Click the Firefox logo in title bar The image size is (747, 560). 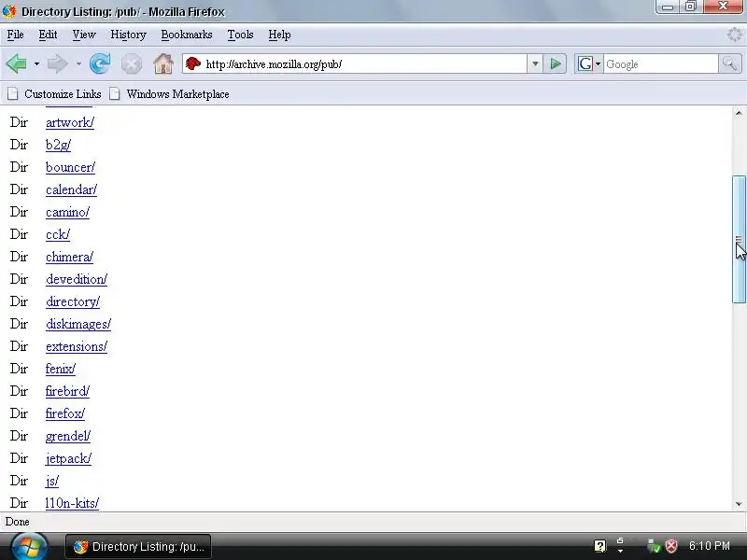pyautogui.click(x=9, y=11)
